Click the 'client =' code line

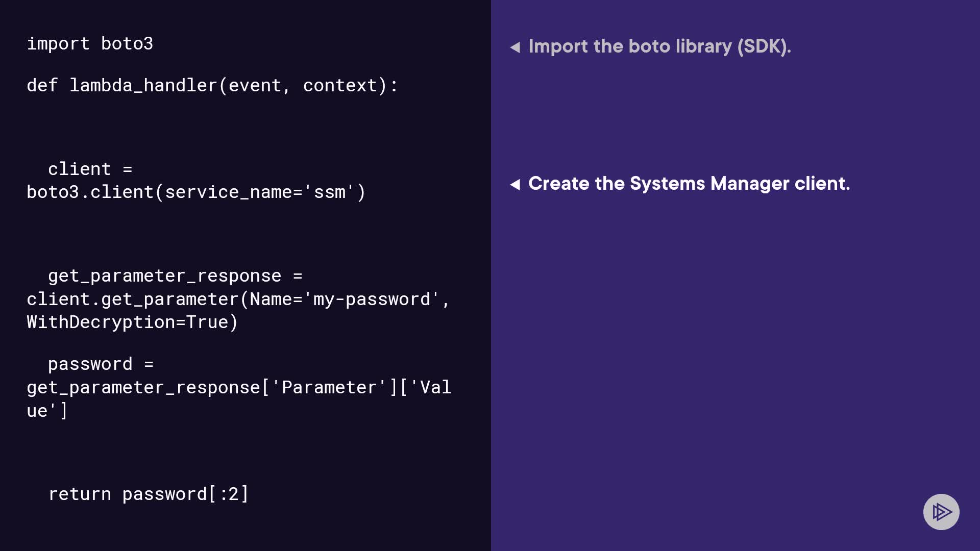click(x=90, y=169)
